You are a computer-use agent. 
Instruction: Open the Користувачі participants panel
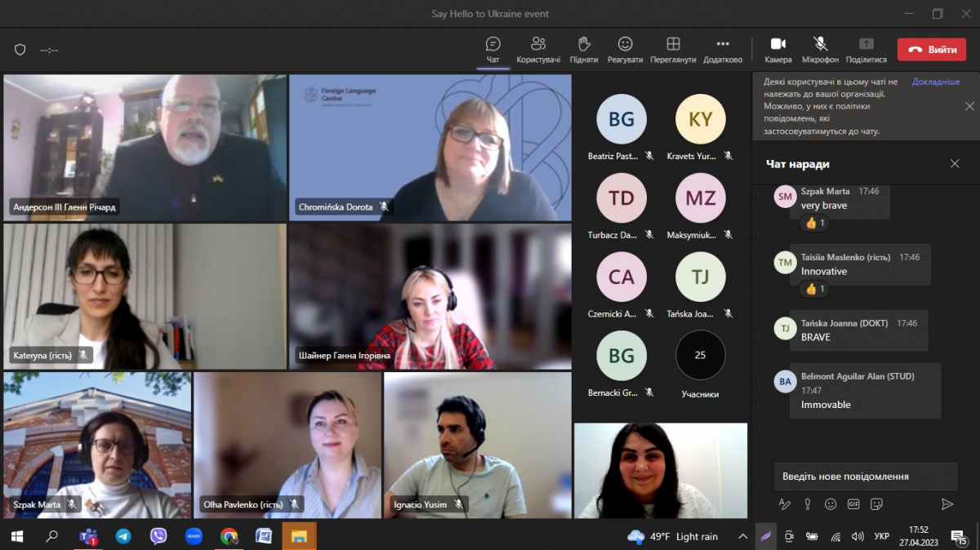coord(538,49)
